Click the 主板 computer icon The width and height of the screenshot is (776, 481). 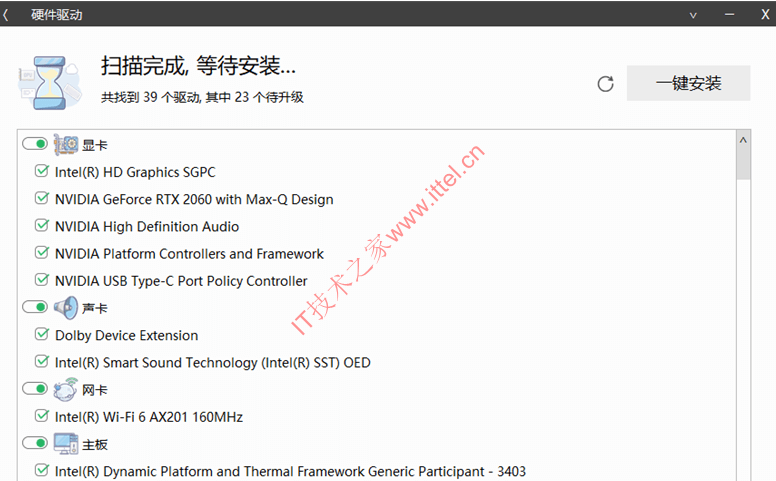point(66,444)
